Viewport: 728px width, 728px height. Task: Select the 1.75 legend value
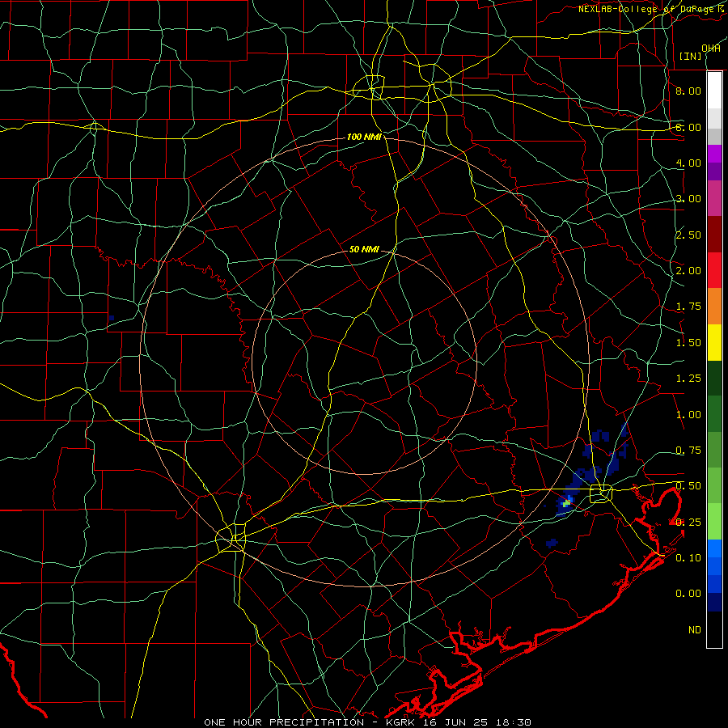688,307
